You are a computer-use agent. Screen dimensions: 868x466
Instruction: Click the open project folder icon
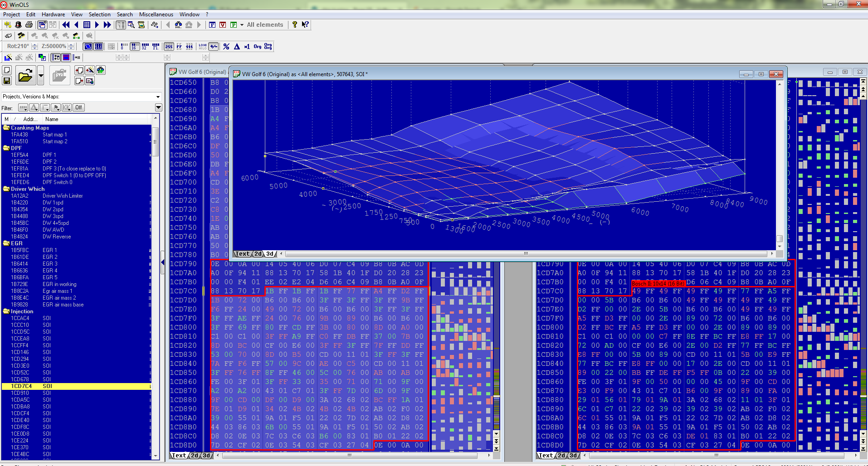26,75
